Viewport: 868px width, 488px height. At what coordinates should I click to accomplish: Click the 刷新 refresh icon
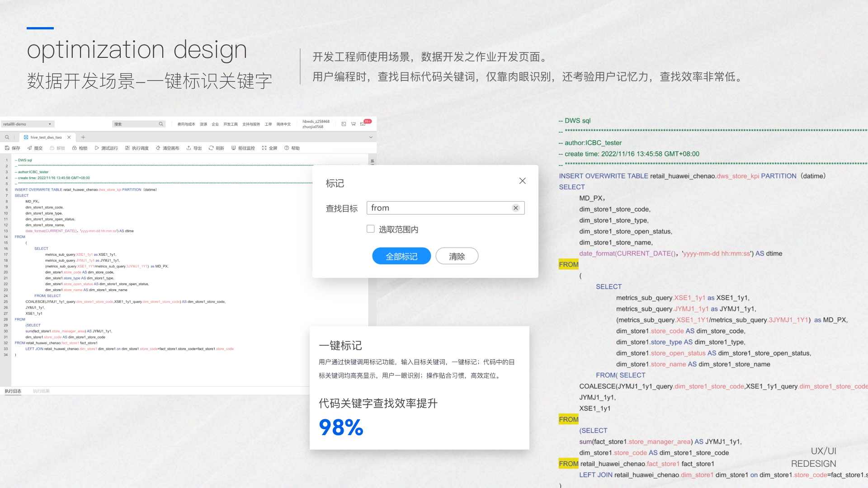click(211, 148)
